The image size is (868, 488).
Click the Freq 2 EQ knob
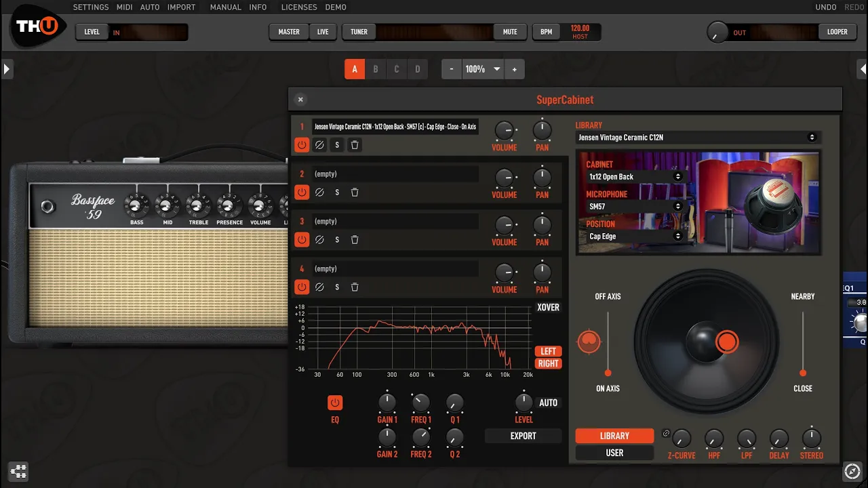pos(420,437)
